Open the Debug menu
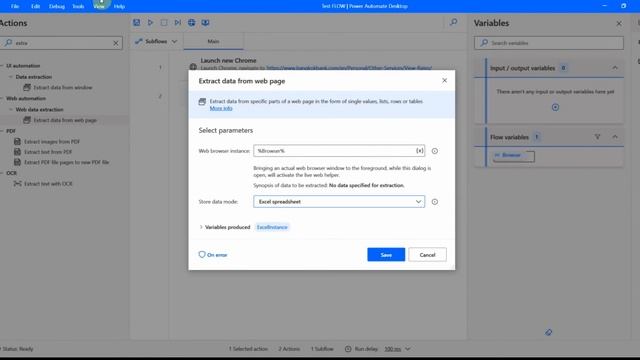 point(57,6)
